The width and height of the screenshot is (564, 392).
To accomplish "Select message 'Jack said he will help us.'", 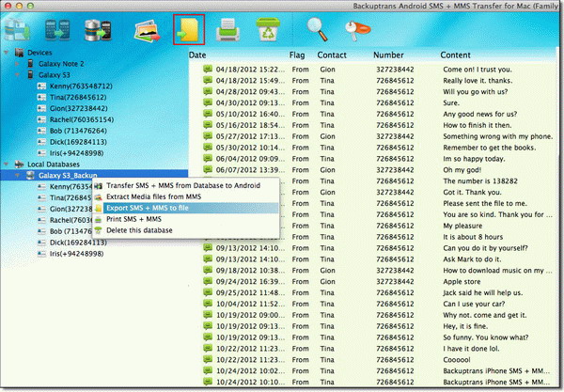I will [x=483, y=292].
